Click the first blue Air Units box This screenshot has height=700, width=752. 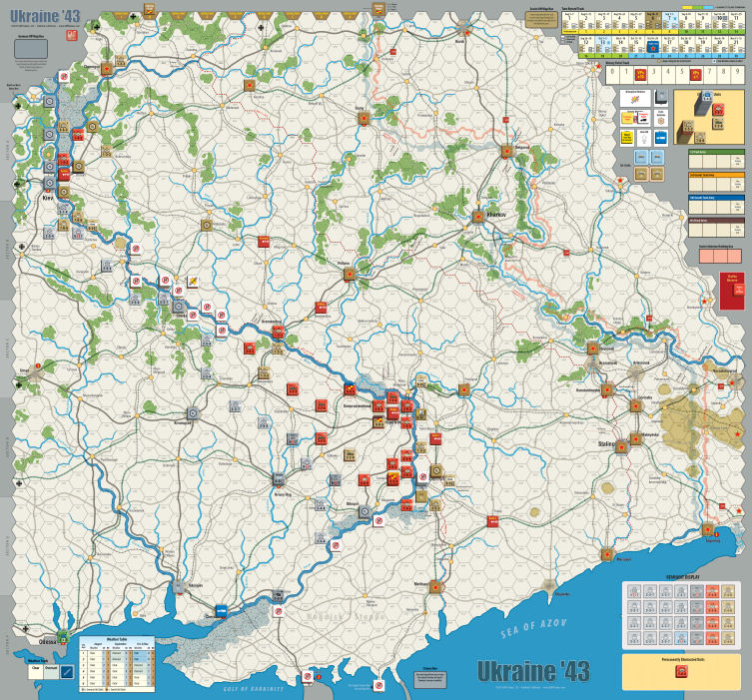click(x=642, y=157)
